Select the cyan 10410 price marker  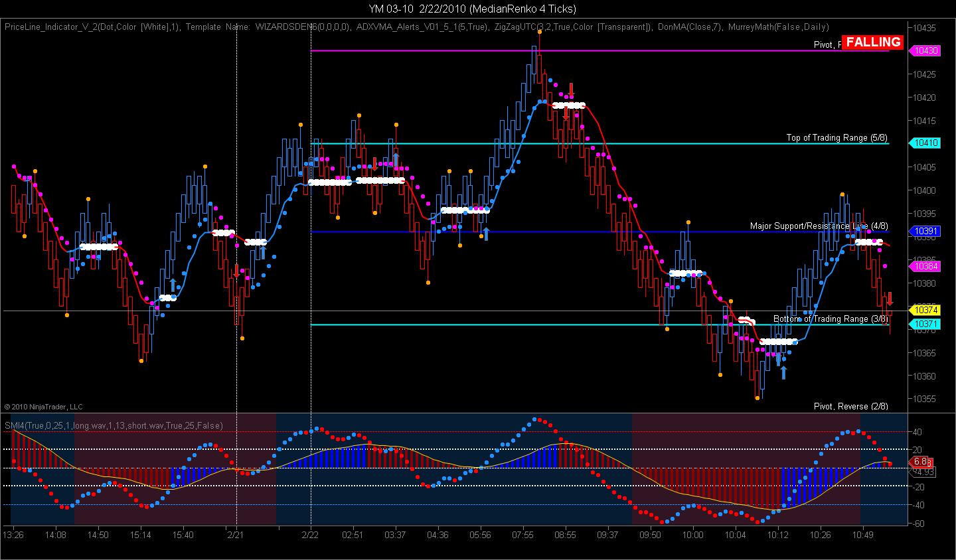point(925,143)
